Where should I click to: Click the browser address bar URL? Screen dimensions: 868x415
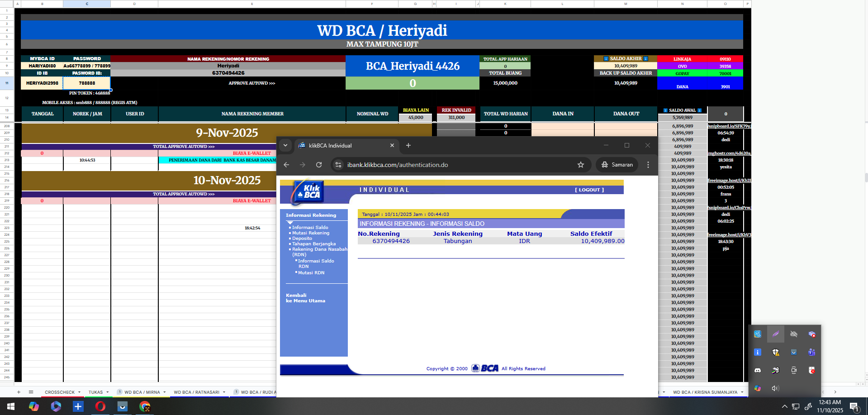[398, 165]
